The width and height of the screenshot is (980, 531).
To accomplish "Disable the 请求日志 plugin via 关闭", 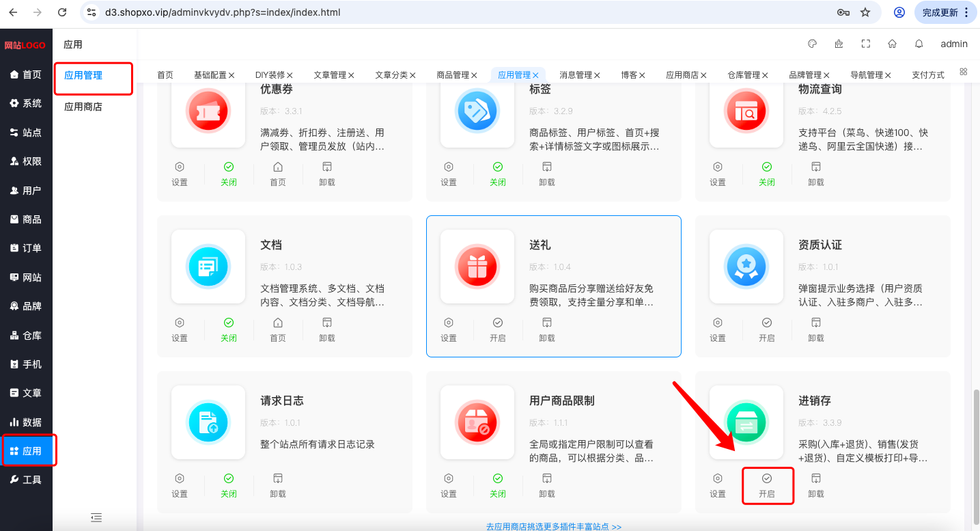I will pos(229,485).
